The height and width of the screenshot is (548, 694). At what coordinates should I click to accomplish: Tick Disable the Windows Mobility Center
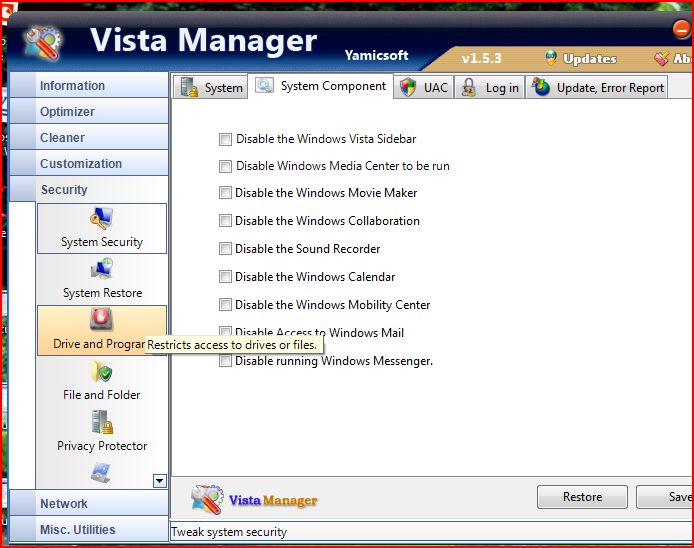tap(226, 305)
